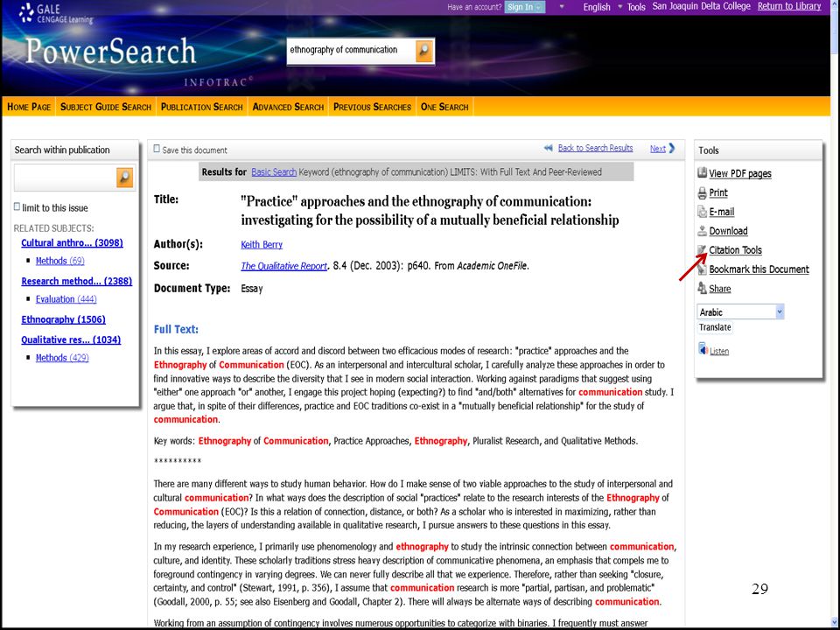Viewport: 840px width, 630px height.
Task: Open Cultural anthro... (3098) subject link
Action: [72, 242]
